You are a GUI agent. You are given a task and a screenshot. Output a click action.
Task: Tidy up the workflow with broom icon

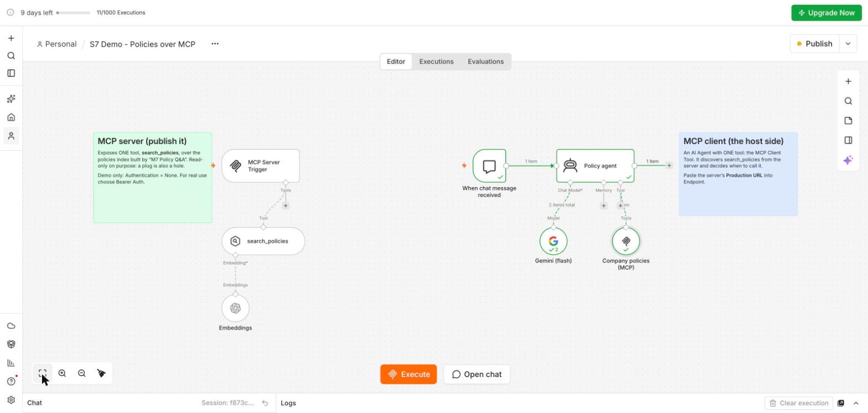click(101, 374)
